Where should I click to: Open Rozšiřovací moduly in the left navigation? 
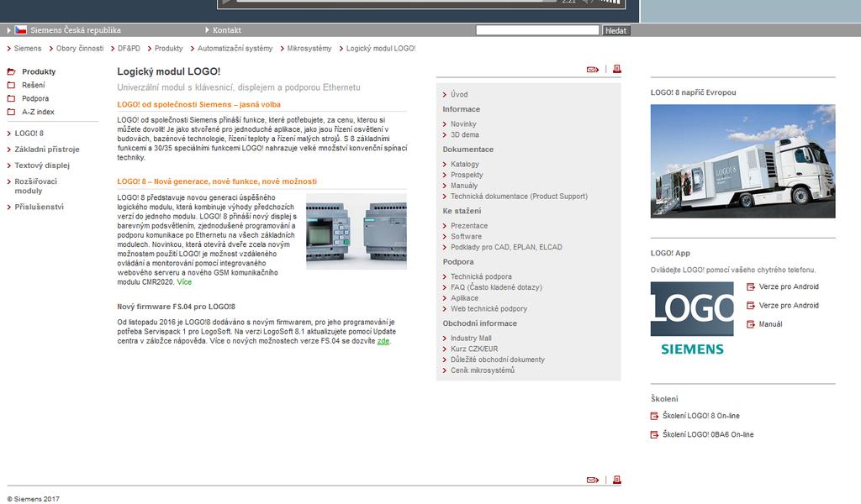(x=35, y=186)
